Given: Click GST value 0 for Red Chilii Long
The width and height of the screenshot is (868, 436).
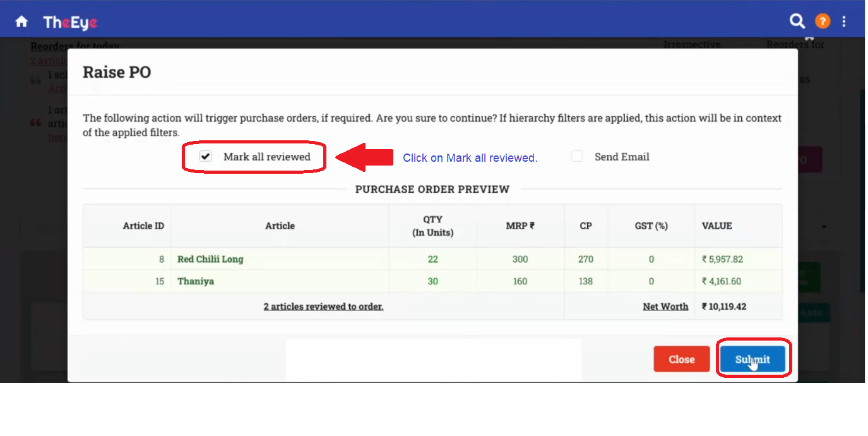Looking at the screenshot, I should tap(651, 259).
